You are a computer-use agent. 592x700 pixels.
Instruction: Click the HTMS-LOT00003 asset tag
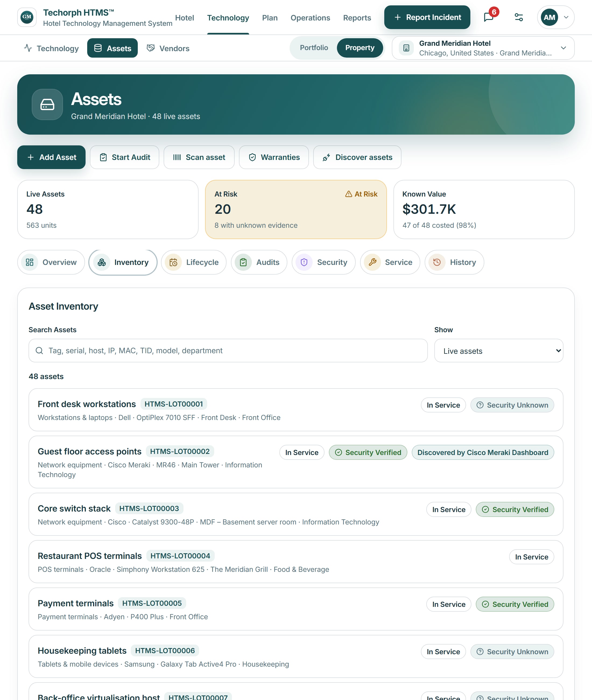tap(149, 508)
